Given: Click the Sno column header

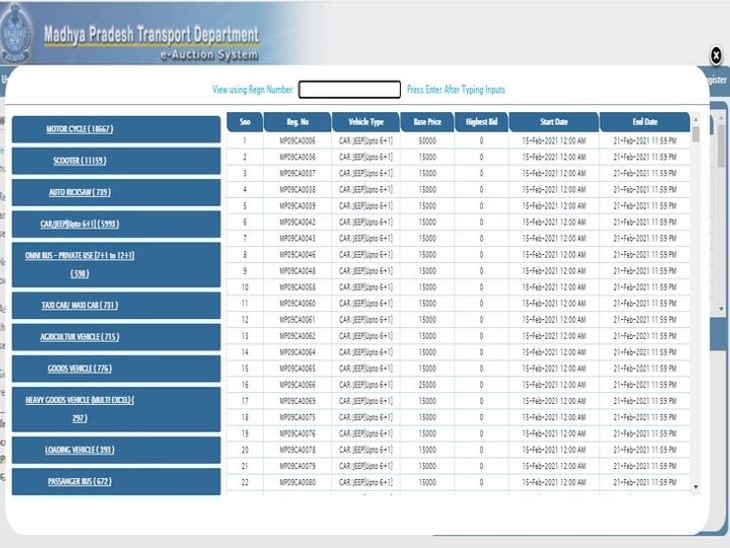Looking at the screenshot, I should [245, 122].
